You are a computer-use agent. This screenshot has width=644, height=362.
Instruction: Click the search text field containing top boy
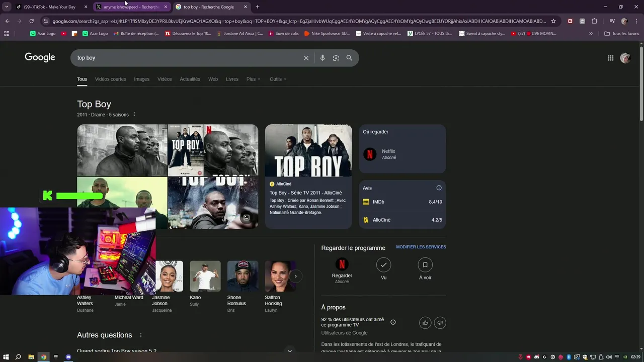click(x=186, y=58)
